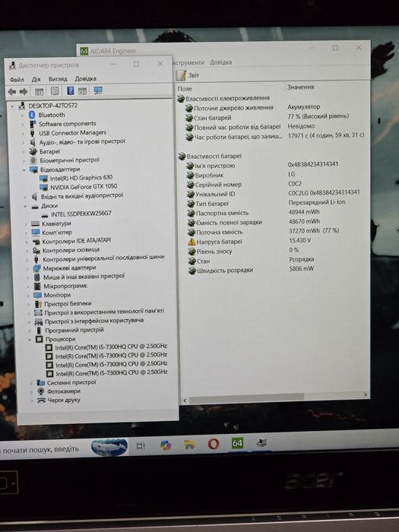Open Task View from the taskbar
The height and width of the screenshot is (532, 399).
point(141,446)
